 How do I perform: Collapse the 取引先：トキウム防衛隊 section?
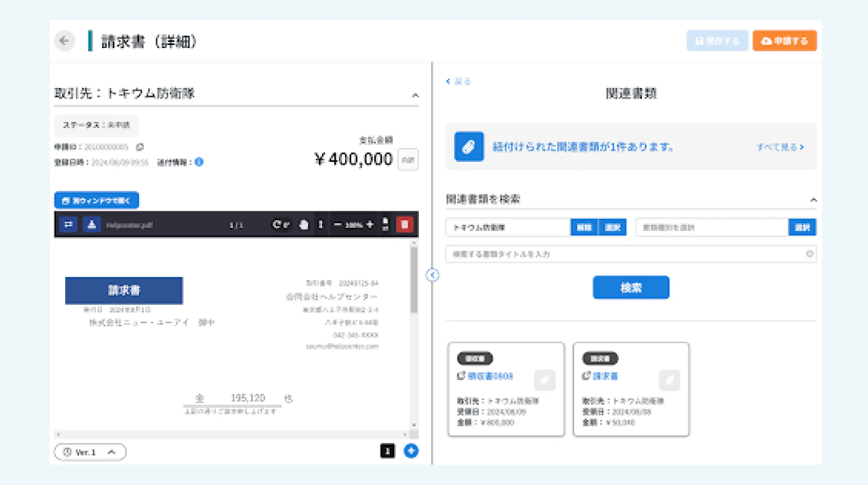(x=415, y=95)
